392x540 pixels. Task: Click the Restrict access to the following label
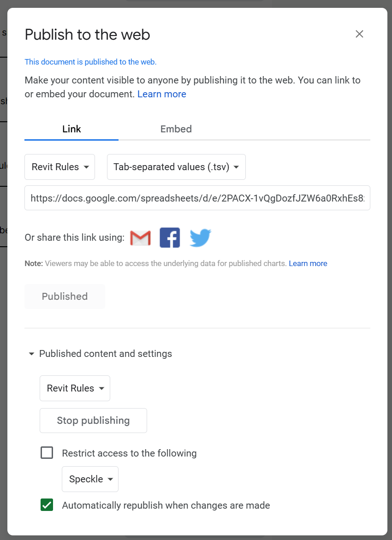[129, 453]
